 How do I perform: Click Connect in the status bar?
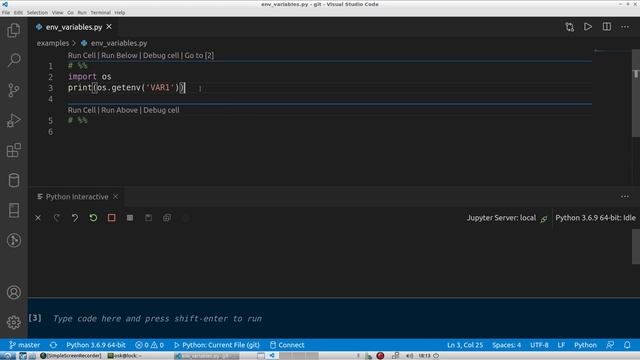pyautogui.click(x=287, y=345)
